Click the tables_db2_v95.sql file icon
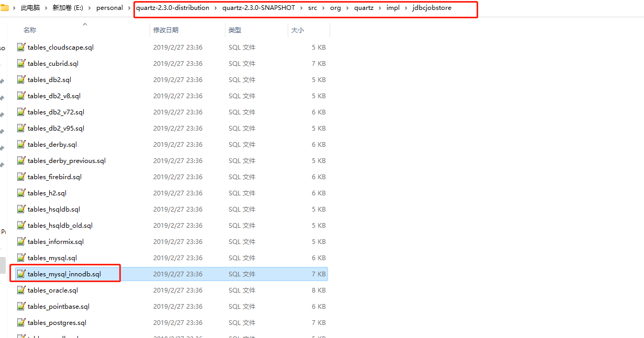 tap(21, 128)
